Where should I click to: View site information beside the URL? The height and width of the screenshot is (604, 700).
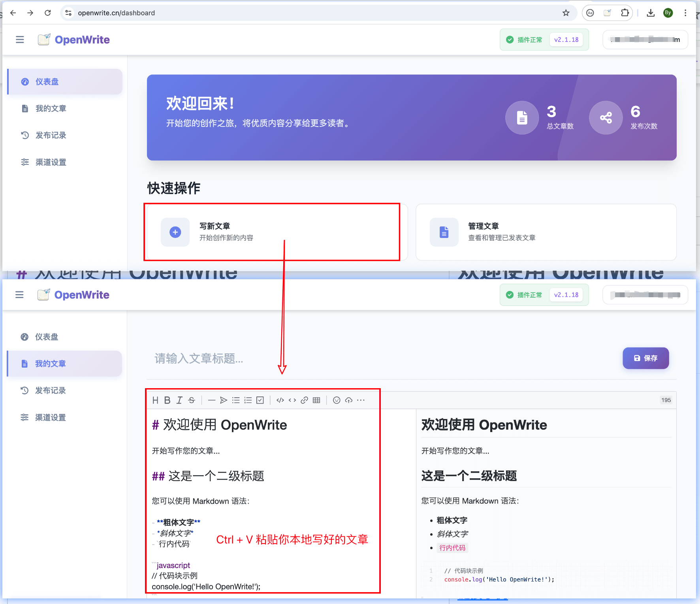(x=68, y=13)
